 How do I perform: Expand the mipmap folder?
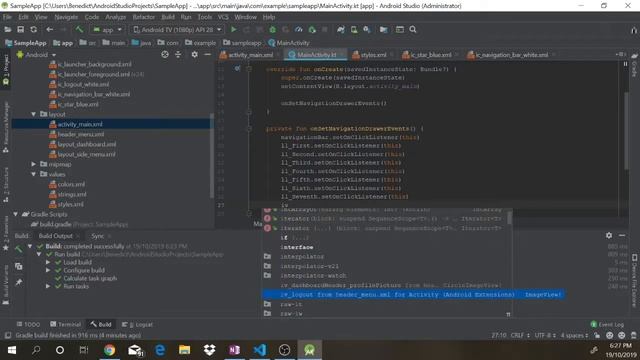(x=33, y=164)
